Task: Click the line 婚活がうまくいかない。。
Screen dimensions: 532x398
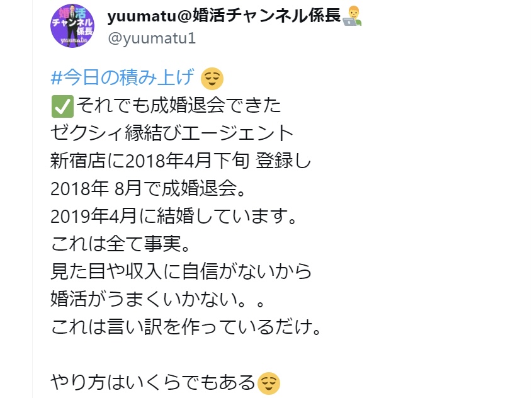Action: click(x=157, y=299)
